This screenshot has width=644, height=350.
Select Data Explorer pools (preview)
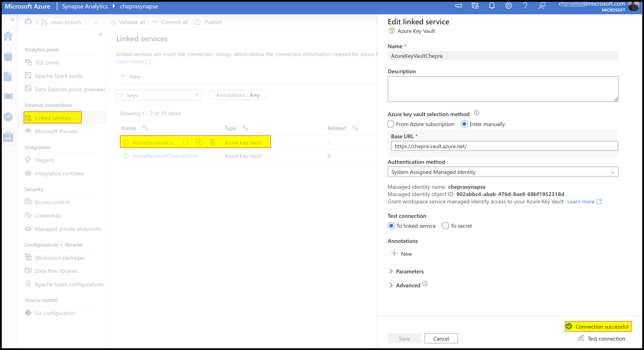(65, 89)
